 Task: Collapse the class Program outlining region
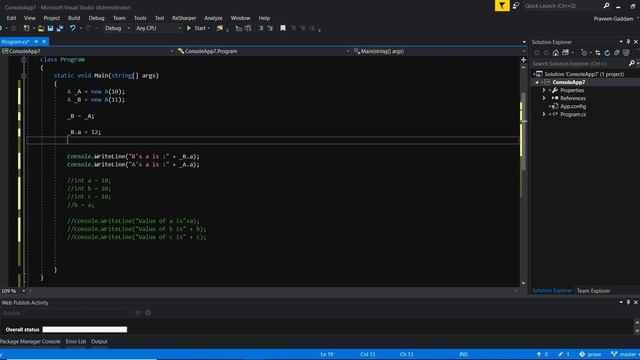pyautogui.click(x=24, y=60)
